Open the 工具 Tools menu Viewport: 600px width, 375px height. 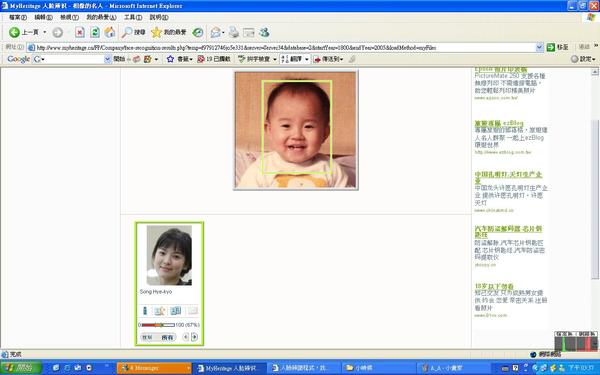click(x=133, y=17)
